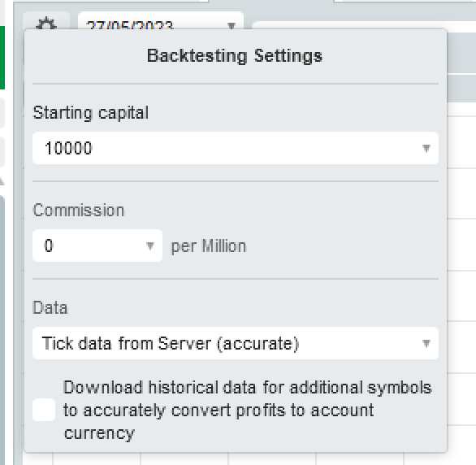Click the Data section label
Screen dimensions: 476x465
pyautogui.click(x=50, y=307)
